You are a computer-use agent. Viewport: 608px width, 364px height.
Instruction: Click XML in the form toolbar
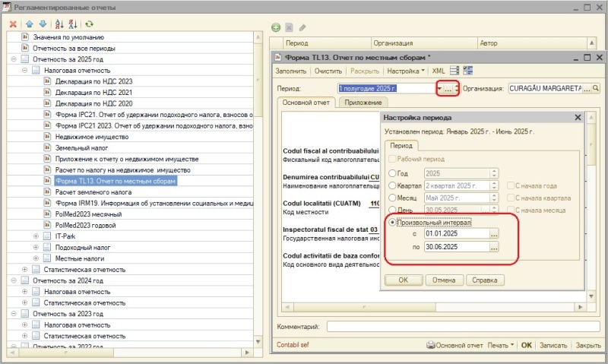(439, 71)
